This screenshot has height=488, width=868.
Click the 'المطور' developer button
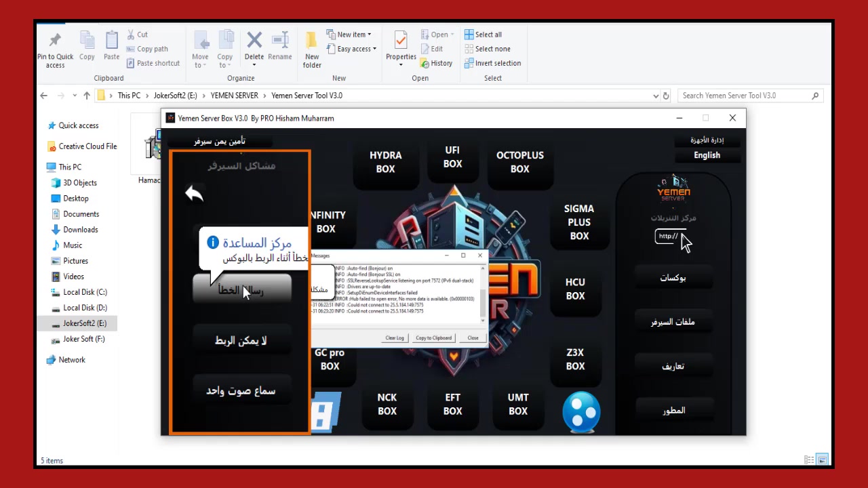click(673, 410)
